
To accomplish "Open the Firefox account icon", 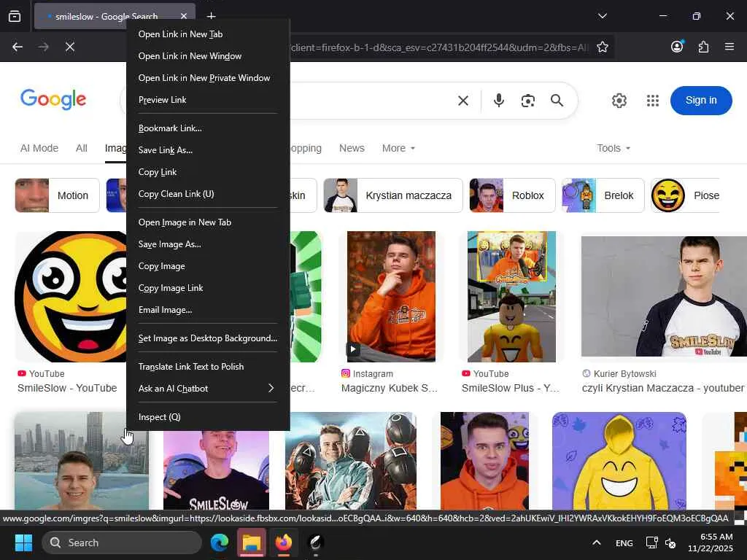I will pyautogui.click(x=677, y=46).
